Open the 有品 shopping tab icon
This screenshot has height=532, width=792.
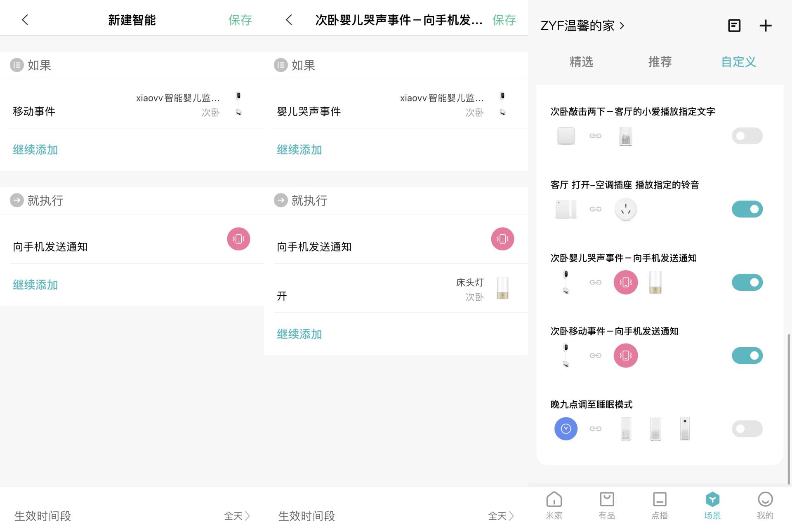tap(606, 504)
